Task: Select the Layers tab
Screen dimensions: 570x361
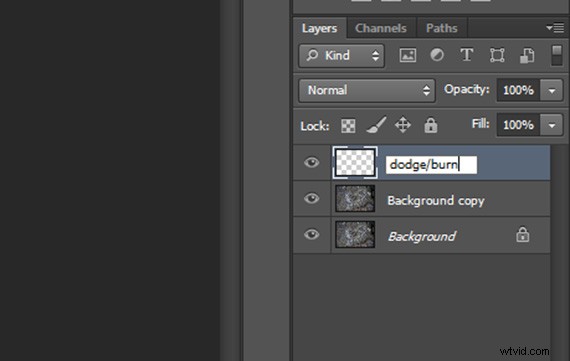Action: pyautogui.click(x=320, y=28)
